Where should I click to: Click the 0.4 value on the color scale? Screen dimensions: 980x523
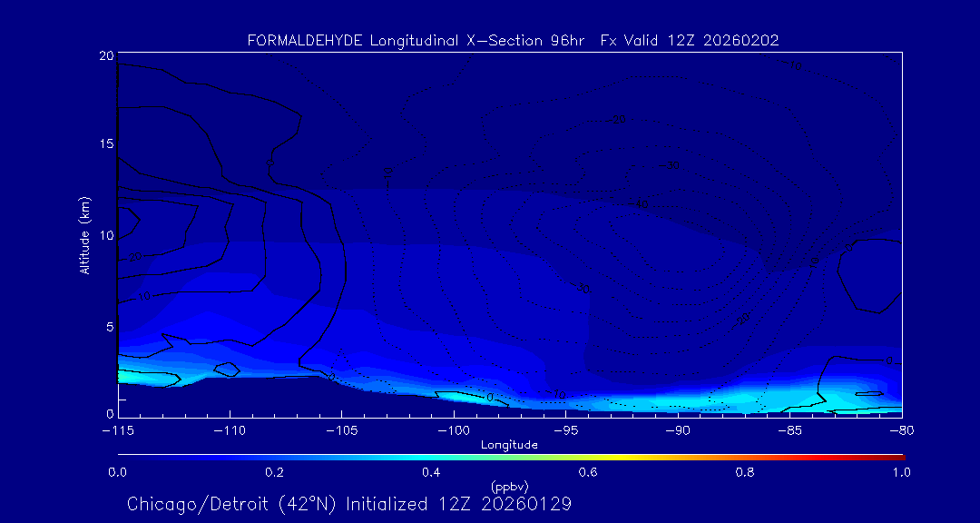pyautogui.click(x=431, y=472)
